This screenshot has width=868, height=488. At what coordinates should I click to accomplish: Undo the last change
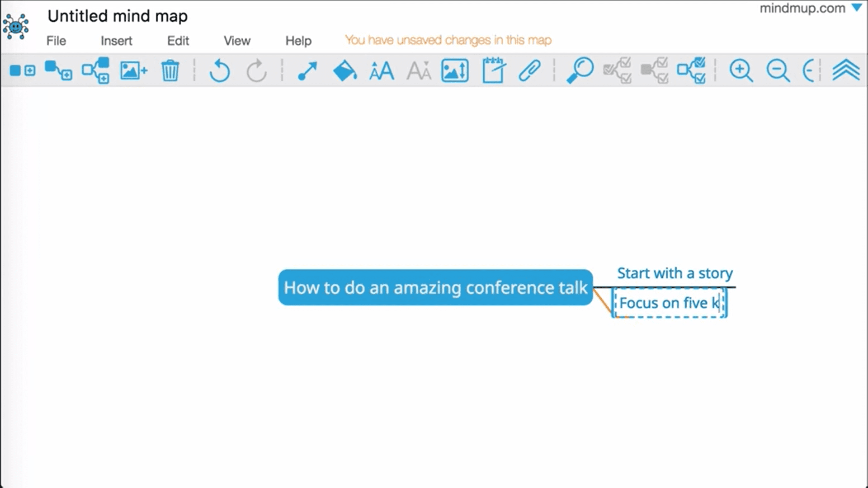tap(220, 70)
